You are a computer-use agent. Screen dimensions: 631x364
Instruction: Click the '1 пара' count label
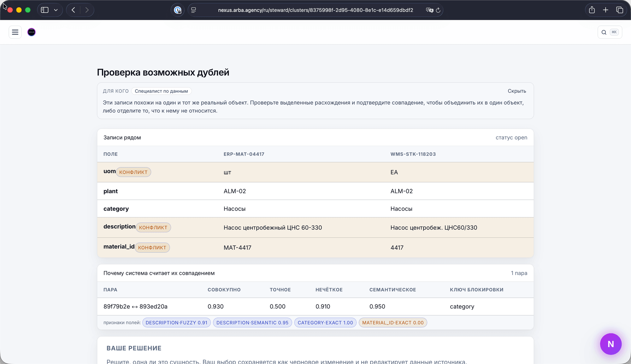(519, 273)
